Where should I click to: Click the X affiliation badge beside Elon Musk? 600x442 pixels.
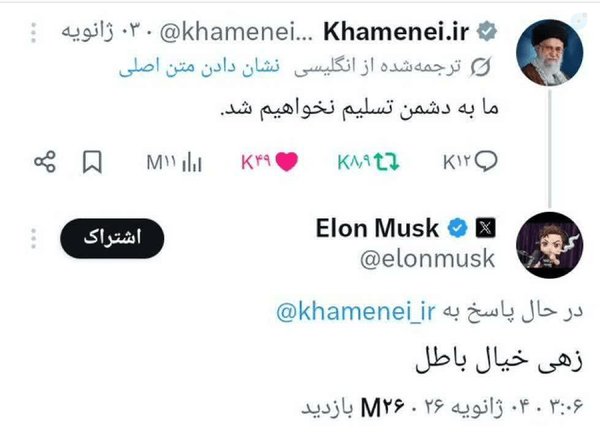pyautogui.click(x=485, y=228)
